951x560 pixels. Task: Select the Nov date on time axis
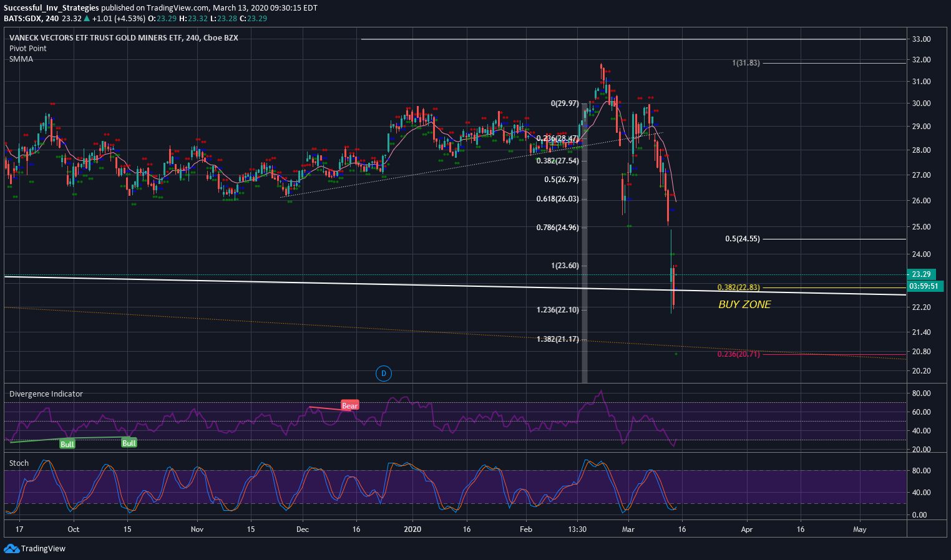197,529
